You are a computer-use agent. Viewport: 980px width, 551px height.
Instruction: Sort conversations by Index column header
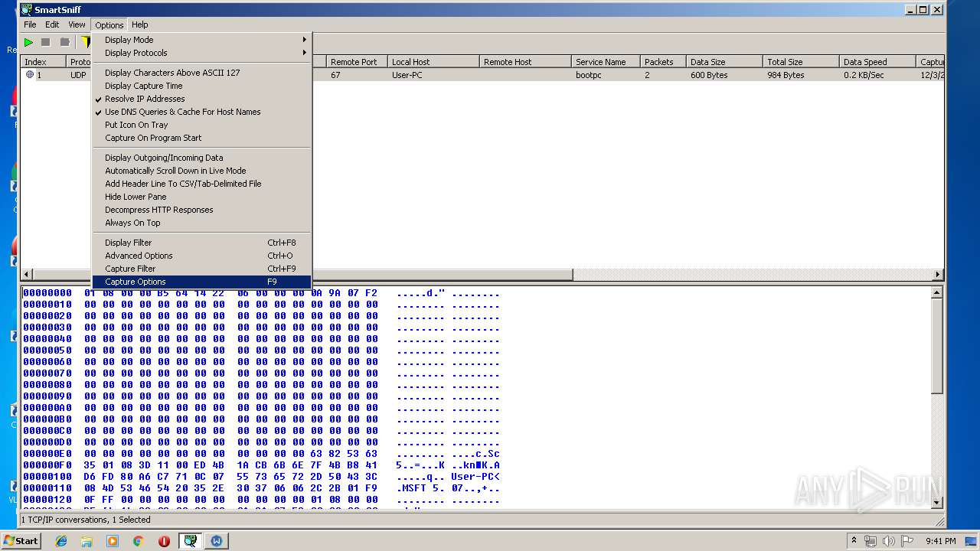coord(43,62)
